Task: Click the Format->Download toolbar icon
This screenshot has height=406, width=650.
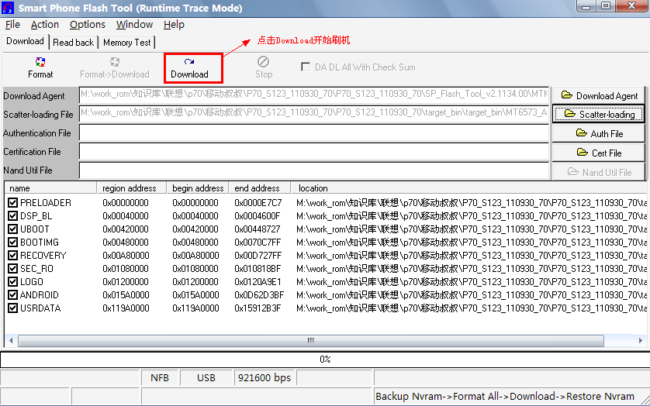Action: (114, 68)
